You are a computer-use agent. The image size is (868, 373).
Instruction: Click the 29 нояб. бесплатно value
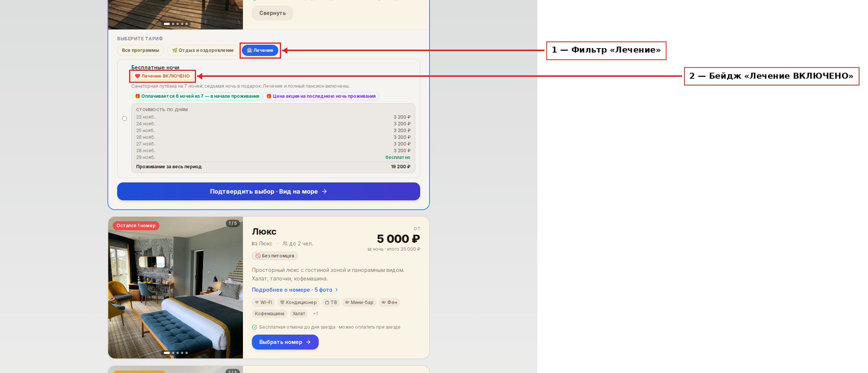coord(397,157)
